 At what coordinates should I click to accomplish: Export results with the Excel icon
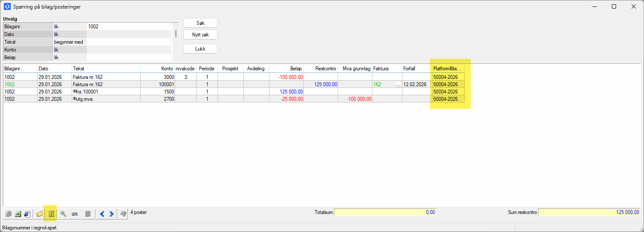click(18, 214)
